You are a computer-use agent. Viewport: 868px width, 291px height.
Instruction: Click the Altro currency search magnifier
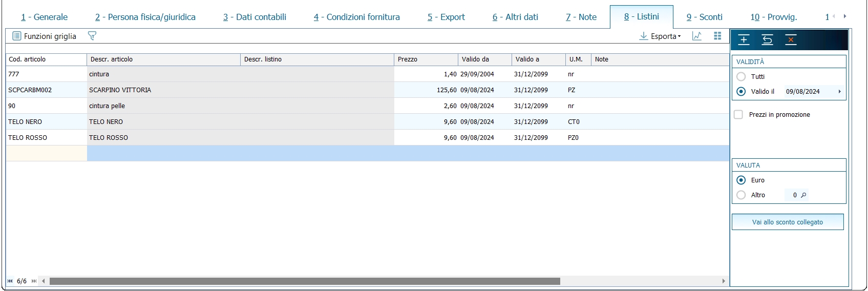coord(803,195)
